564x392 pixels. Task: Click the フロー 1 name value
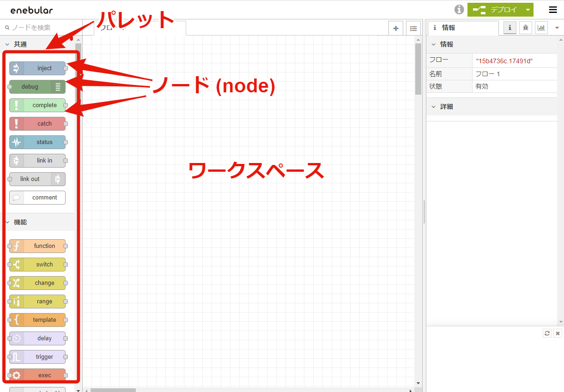[x=488, y=74]
